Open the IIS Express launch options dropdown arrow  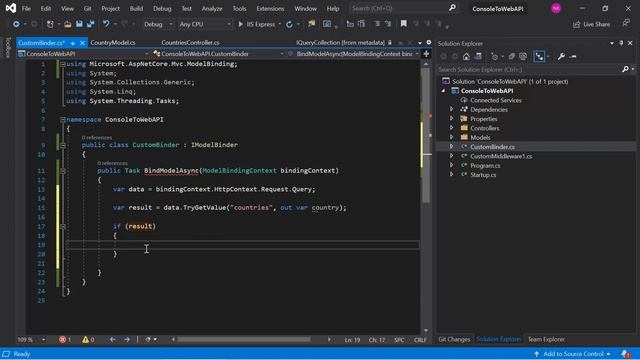(280, 24)
